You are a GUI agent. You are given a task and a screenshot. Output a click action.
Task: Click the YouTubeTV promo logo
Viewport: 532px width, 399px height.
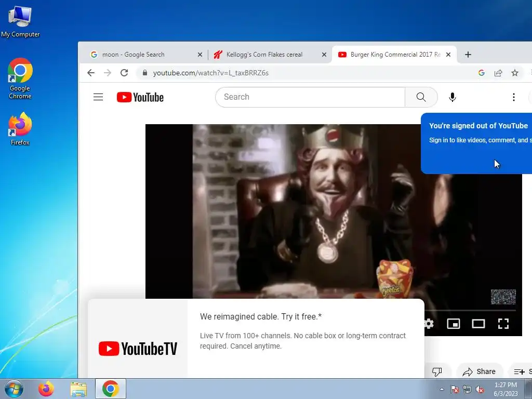138,349
